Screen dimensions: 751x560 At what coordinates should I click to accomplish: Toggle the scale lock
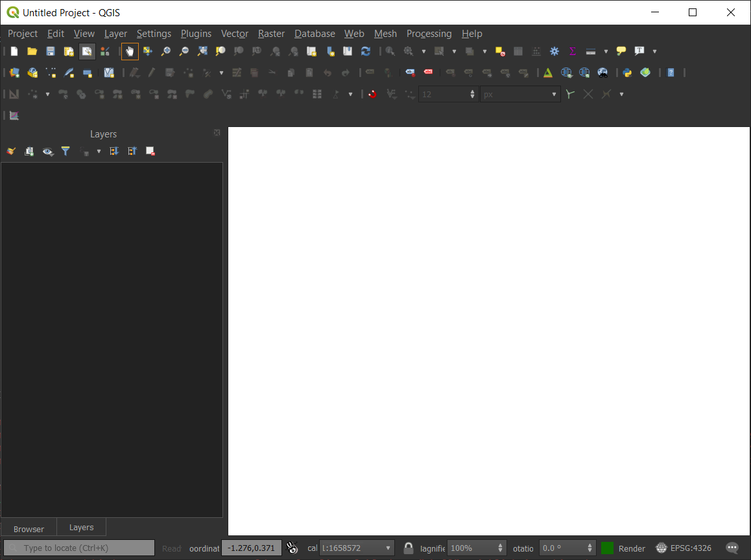408,548
